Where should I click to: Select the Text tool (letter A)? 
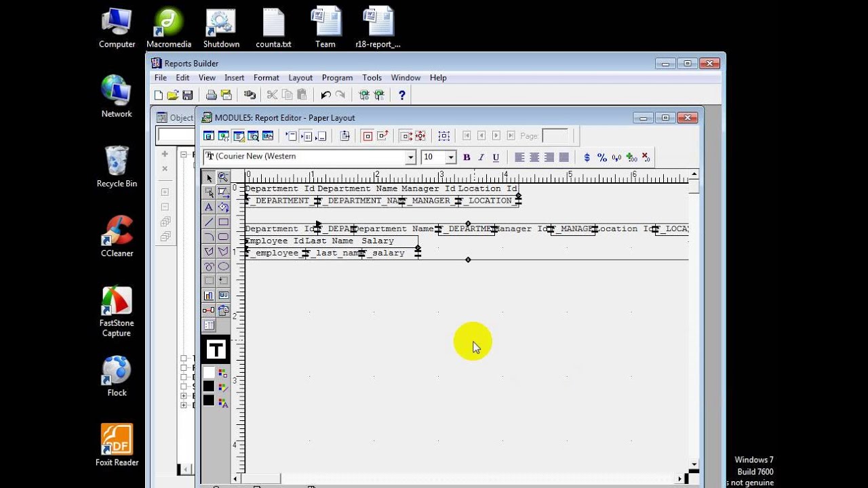tap(209, 207)
